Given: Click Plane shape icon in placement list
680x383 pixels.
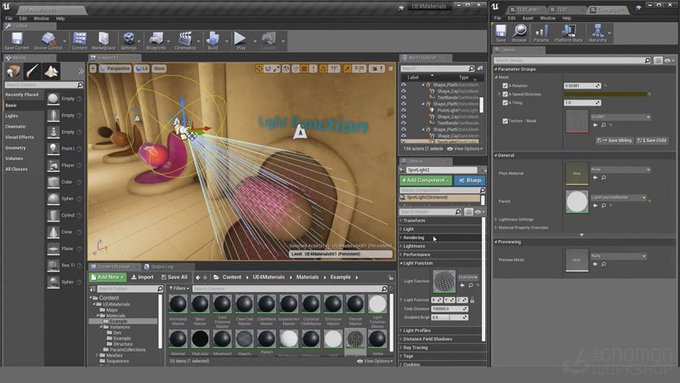Looking at the screenshot, I should pos(53,249).
